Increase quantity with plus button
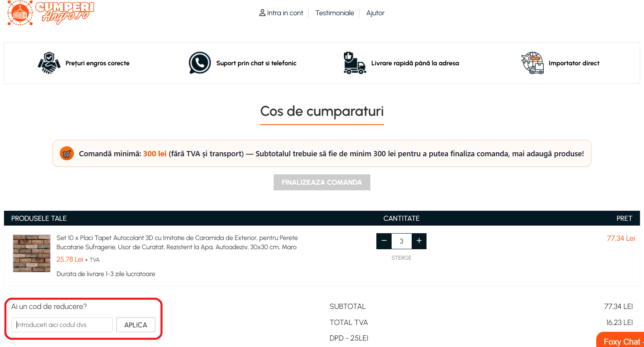Viewport: 644px width, 347px height. [419, 241]
